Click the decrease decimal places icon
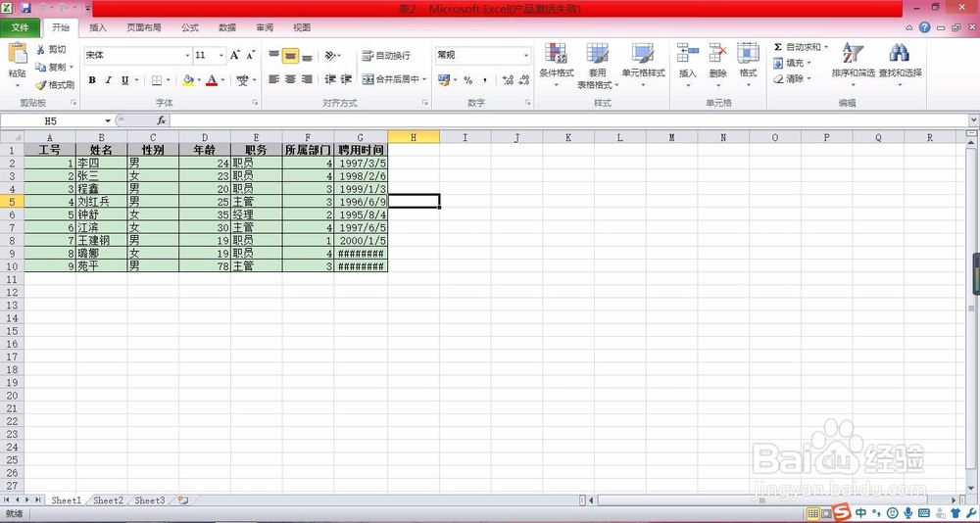Viewport: 980px width, 523px height. click(524, 80)
